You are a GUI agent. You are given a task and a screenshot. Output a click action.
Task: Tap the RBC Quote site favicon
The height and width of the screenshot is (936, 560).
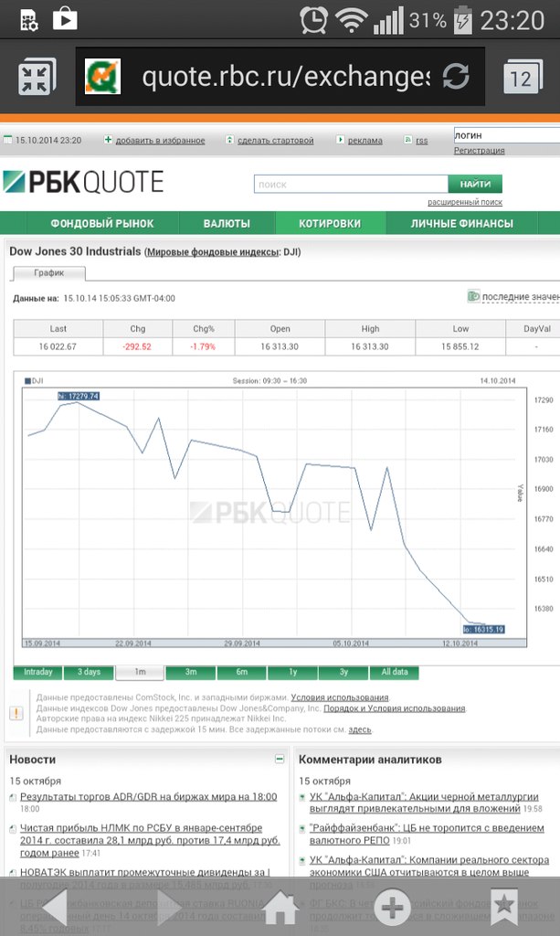coord(102,77)
